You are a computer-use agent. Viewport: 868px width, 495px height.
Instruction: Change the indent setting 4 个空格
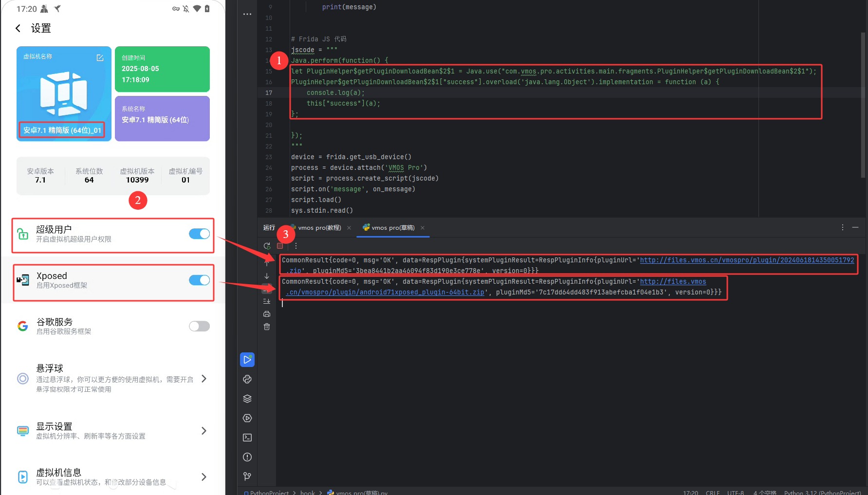765,492
